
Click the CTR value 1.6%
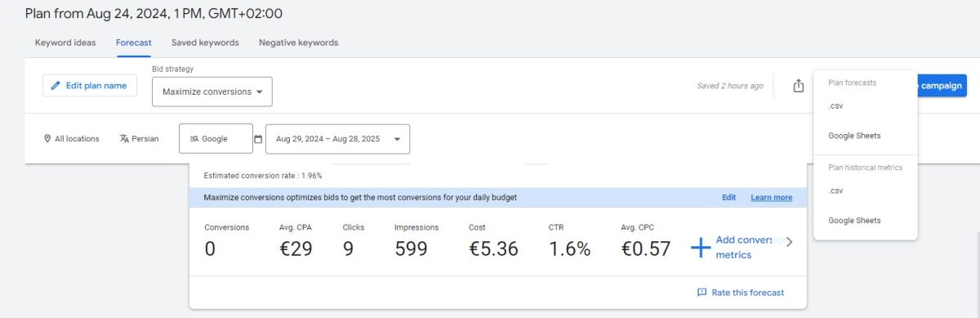point(569,249)
